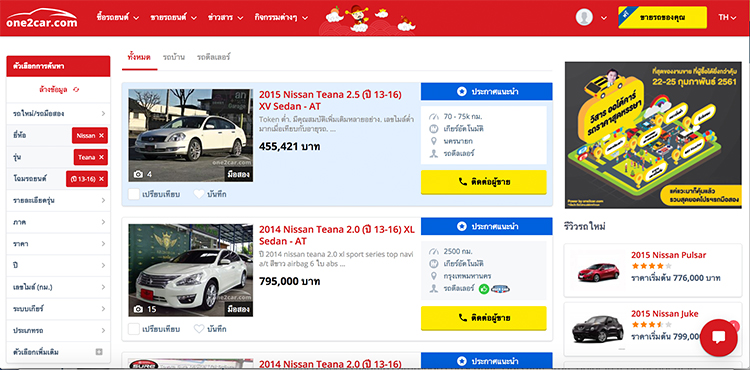Click the plus icon beside ตัวเลือกเพิ่มเติม
The width and height of the screenshot is (750, 370).
99,352
